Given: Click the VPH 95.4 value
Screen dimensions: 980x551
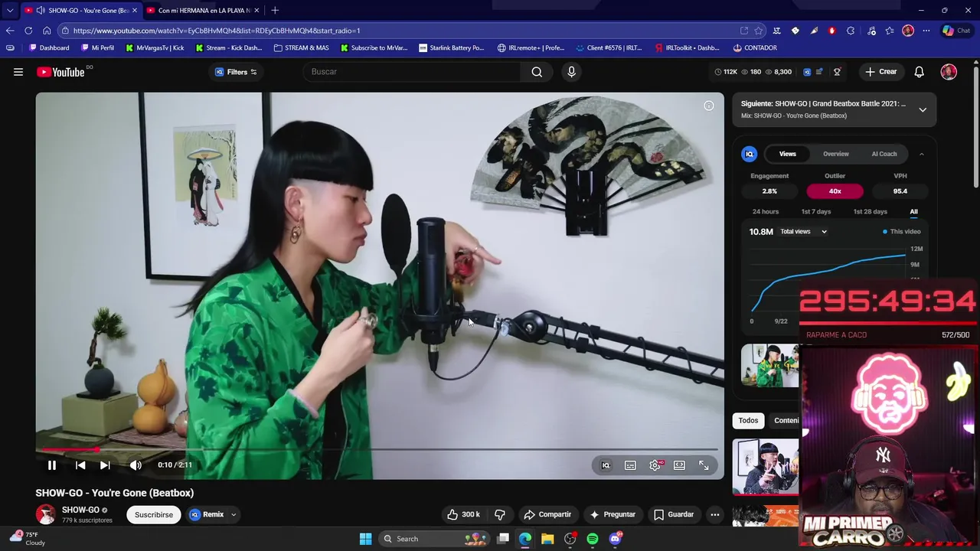Looking at the screenshot, I should click(900, 191).
